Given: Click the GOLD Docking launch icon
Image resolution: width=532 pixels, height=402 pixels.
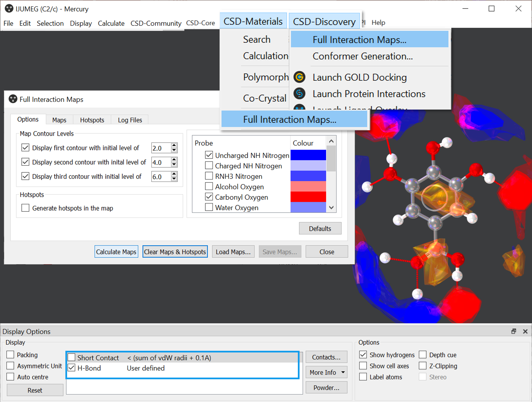Looking at the screenshot, I should point(299,77).
